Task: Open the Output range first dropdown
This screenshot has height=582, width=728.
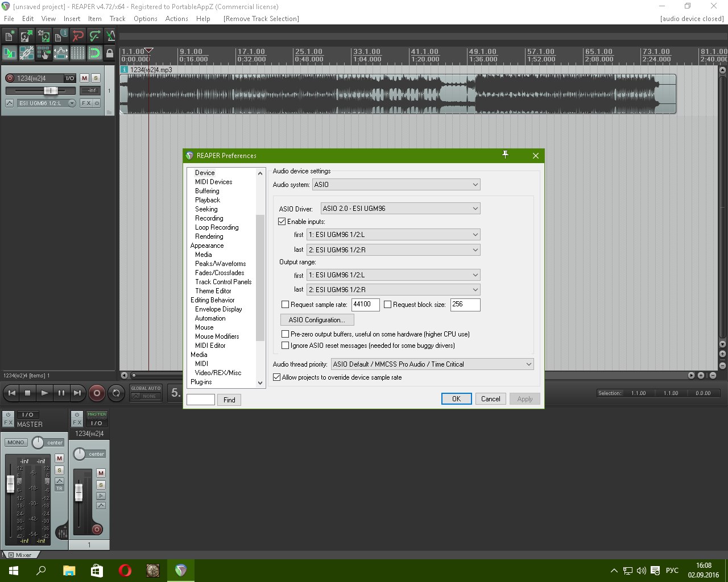Action: click(x=394, y=275)
